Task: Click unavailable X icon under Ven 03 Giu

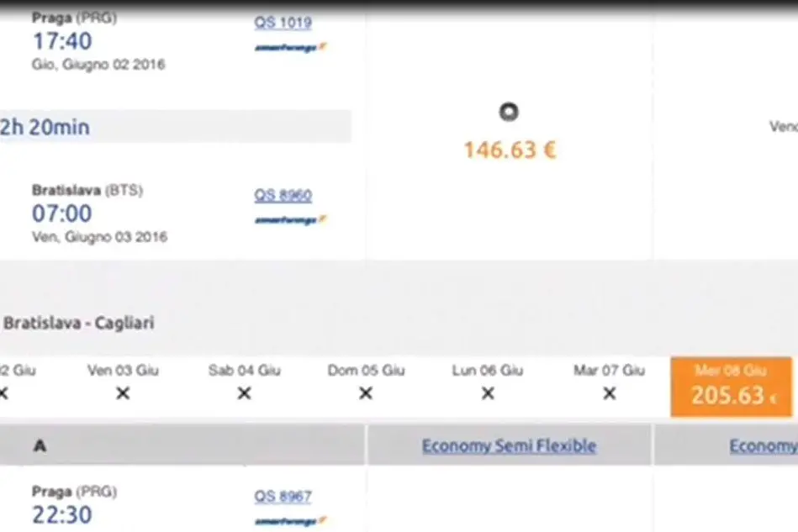Action: (x=123, y=393)
